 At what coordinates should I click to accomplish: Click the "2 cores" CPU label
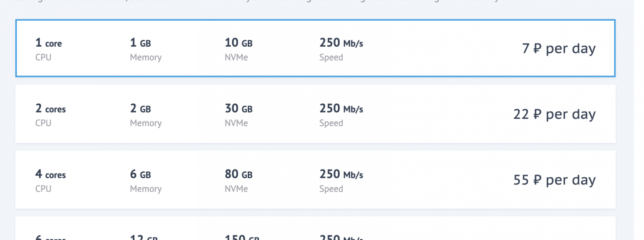point(50,109)
